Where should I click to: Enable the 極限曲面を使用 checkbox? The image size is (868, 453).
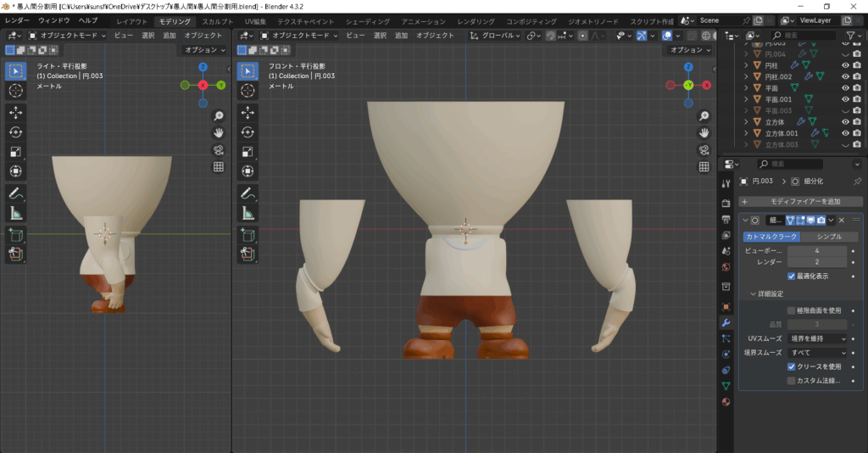coord(792,310)
